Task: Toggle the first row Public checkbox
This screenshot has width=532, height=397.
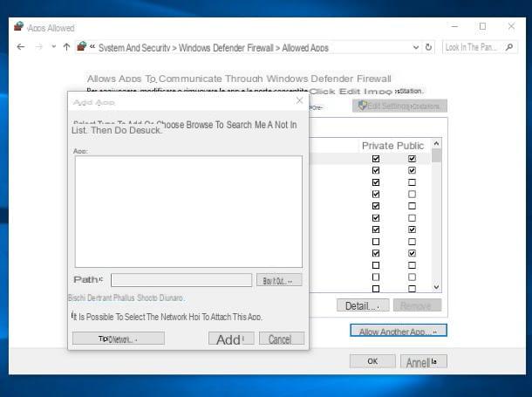Action: [x=412, y=159]
